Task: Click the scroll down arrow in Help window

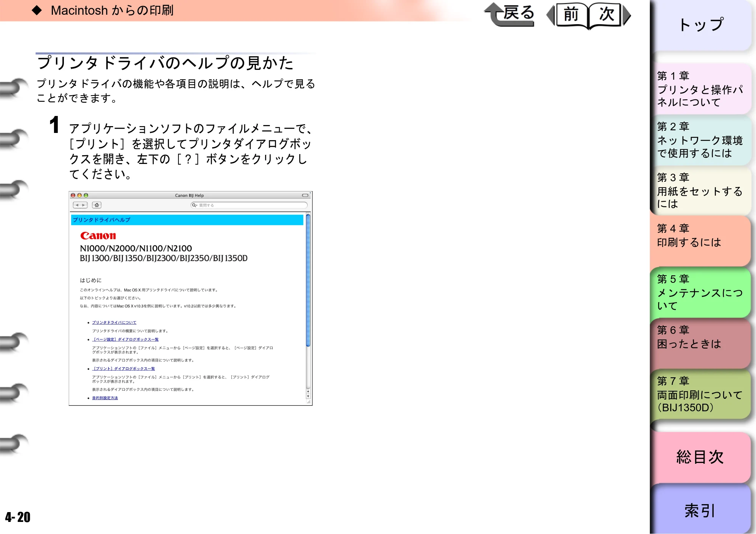Action: click(x=308, y=397)
